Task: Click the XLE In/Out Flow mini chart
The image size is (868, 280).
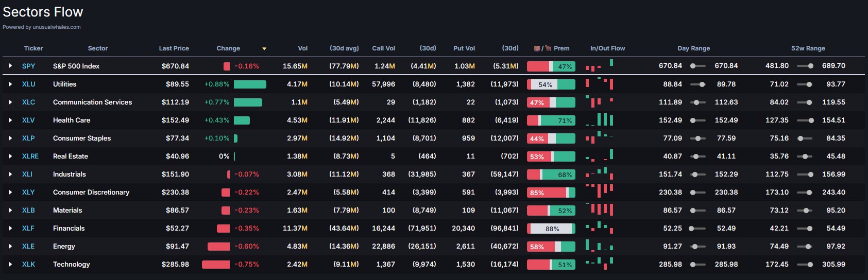Action: pyautogui.click(x=599, y=245)
